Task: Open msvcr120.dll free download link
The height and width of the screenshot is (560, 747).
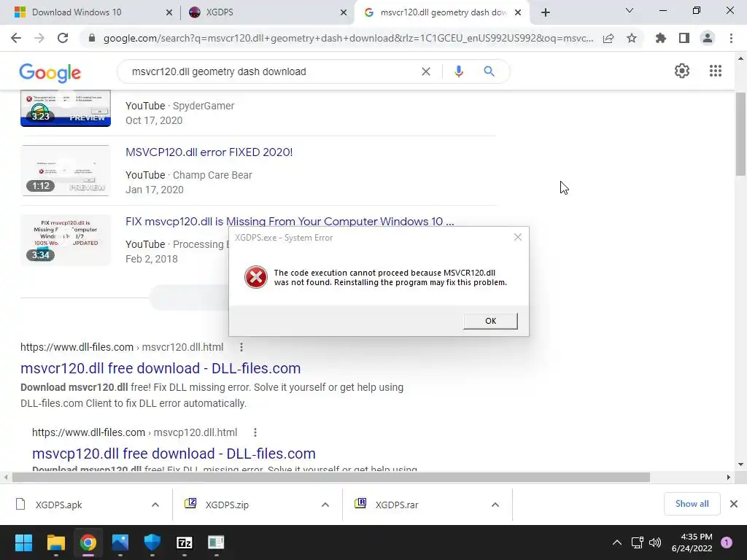Action: (x=160, y=368)
